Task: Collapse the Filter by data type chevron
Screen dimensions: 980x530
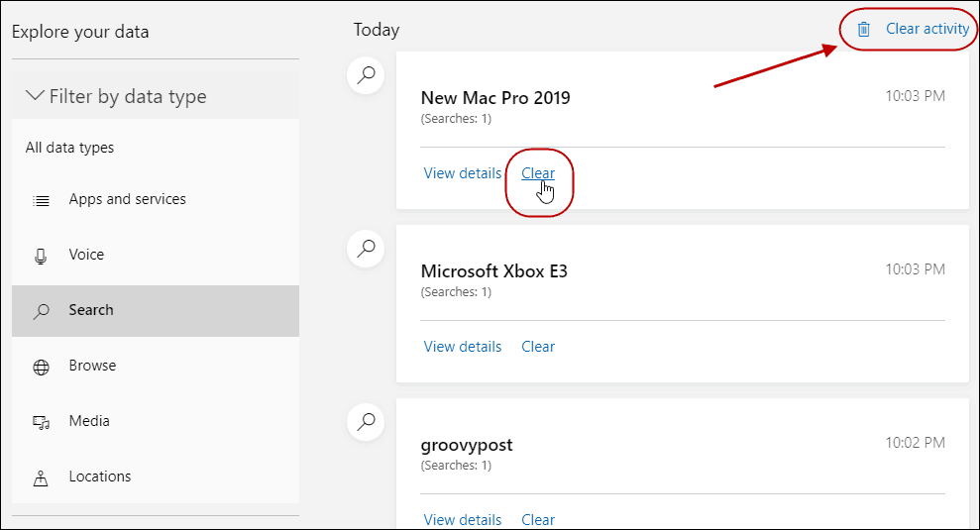Action: (x=35, y=96)
